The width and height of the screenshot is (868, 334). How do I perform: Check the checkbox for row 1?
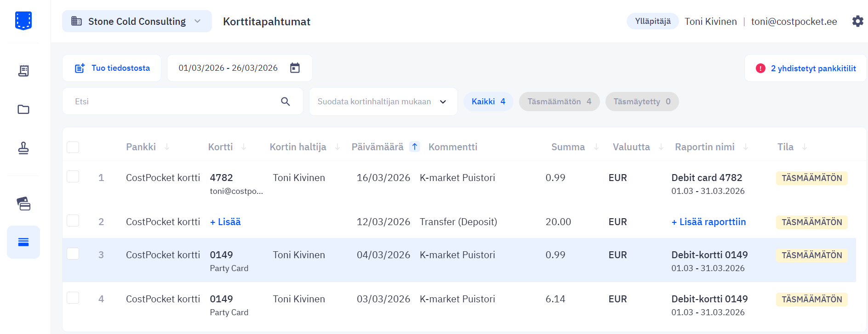coord(73,177)
